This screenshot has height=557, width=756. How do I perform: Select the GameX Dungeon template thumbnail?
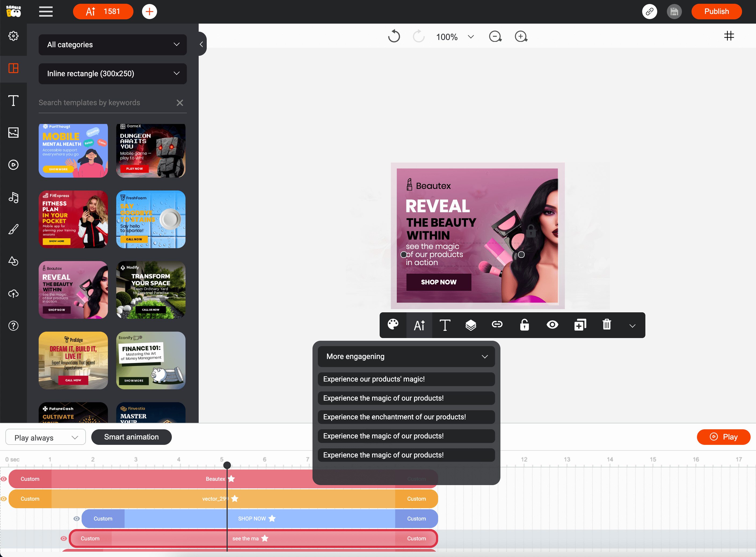(x=151, y=151)
